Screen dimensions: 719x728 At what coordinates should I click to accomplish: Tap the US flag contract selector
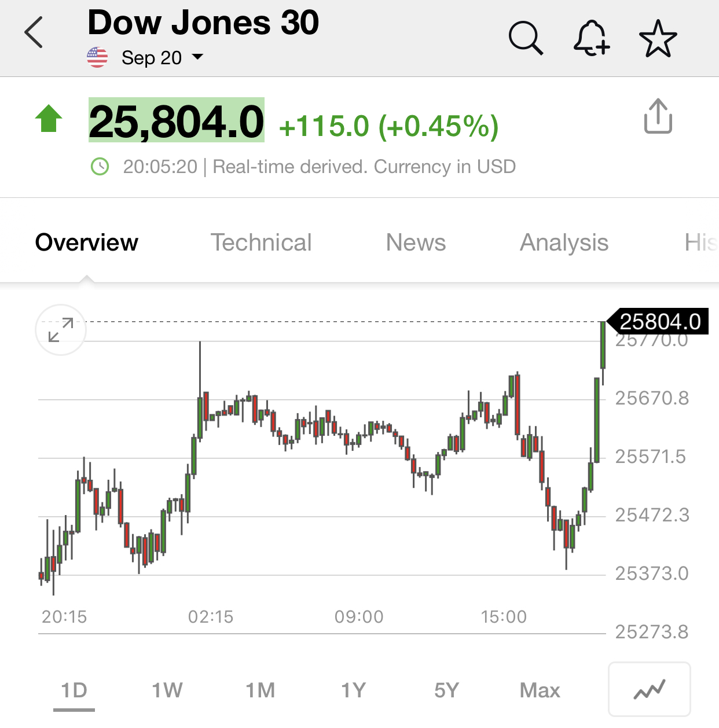(x=97, y=57)
